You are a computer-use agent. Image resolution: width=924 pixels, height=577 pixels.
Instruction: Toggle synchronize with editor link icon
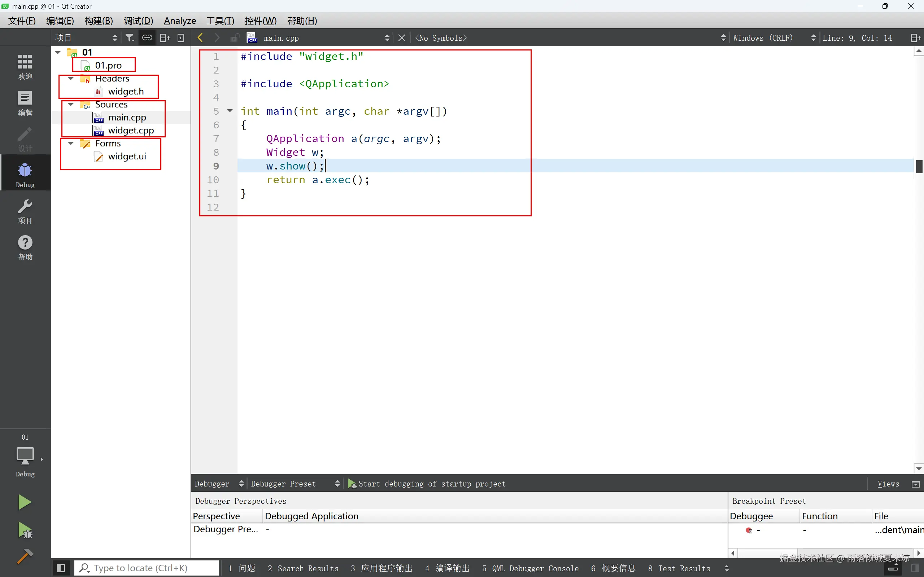[x=147, y=38]
